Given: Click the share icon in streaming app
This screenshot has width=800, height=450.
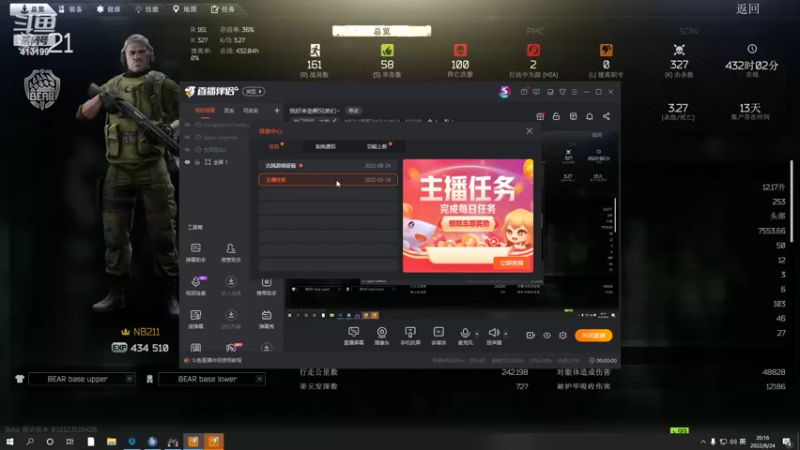Looking at the screenshot, I should (x=606, y=116).
